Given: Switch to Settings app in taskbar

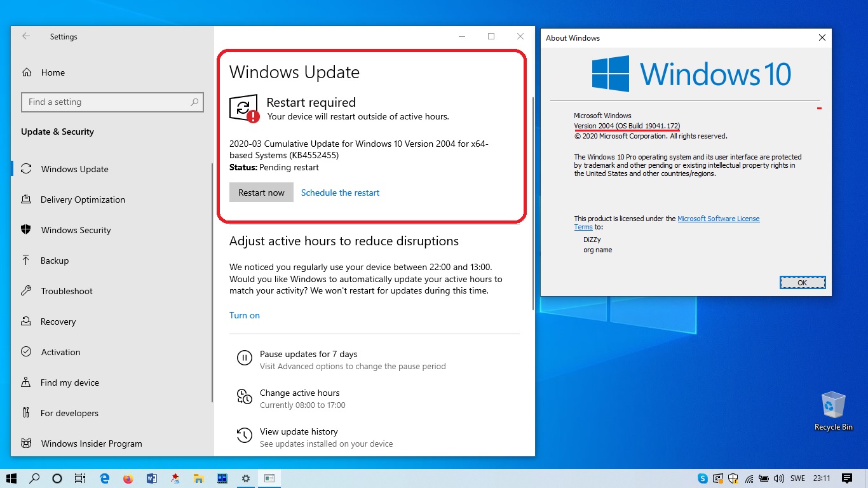Looking at the screenshot, I should [246, 478].
